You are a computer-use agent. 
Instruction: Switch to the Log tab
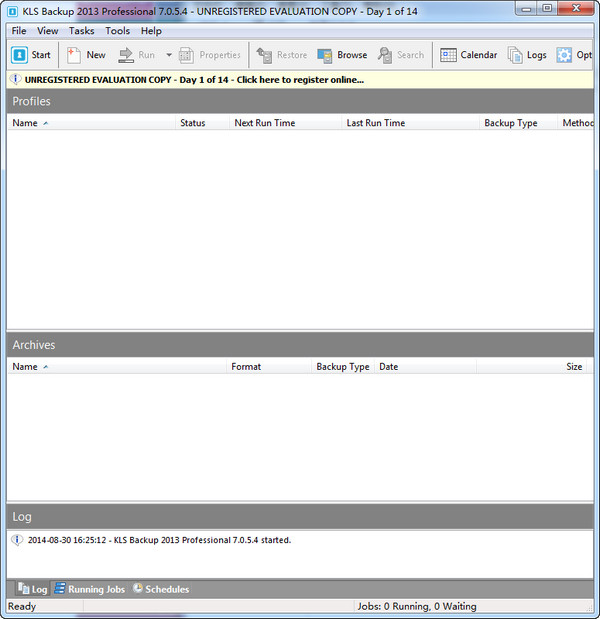point(32,589)
